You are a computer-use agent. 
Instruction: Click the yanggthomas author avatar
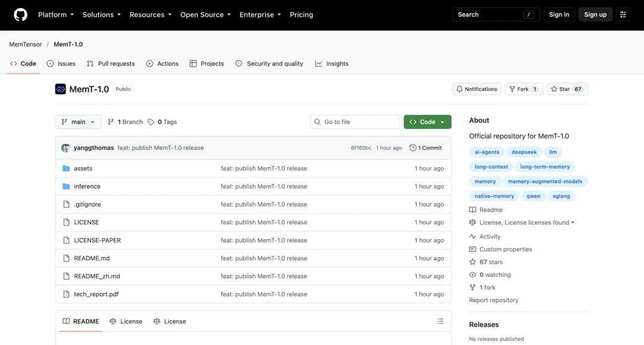(66, 148)
